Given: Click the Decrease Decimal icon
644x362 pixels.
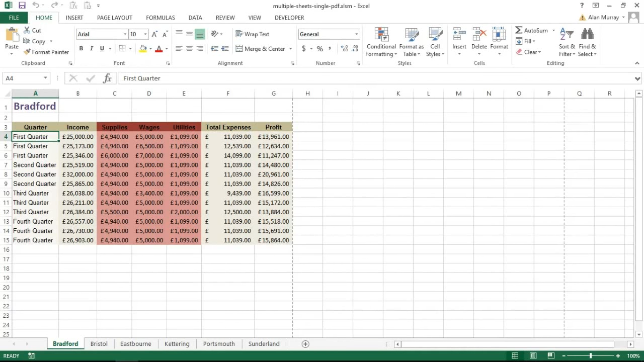Looking at the screenshot, I should (355, 49).
